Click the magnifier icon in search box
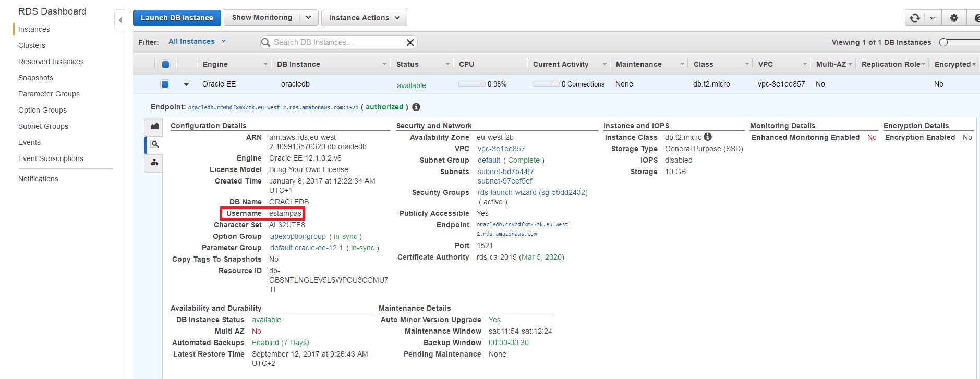The image size is (980, 379). click(266, 42)
